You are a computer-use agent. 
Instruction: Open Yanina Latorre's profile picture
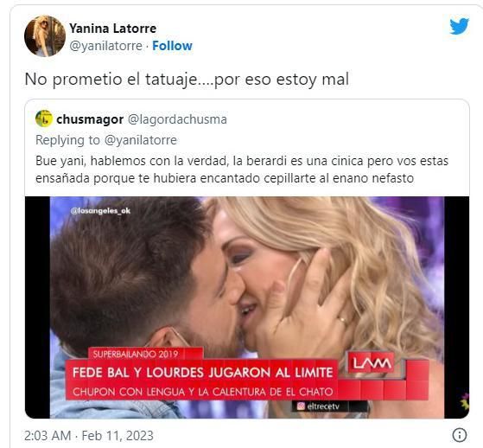coord(45,36)
